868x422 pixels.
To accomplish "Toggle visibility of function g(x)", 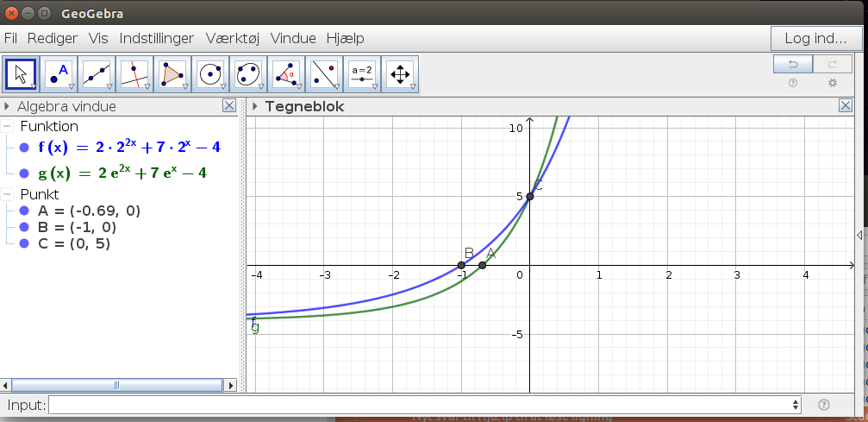I will tap(24, 173).
